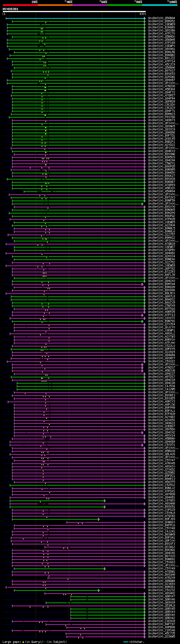
Task: Select UniRef100_B9SD96 label
Action: click(161, 290)
